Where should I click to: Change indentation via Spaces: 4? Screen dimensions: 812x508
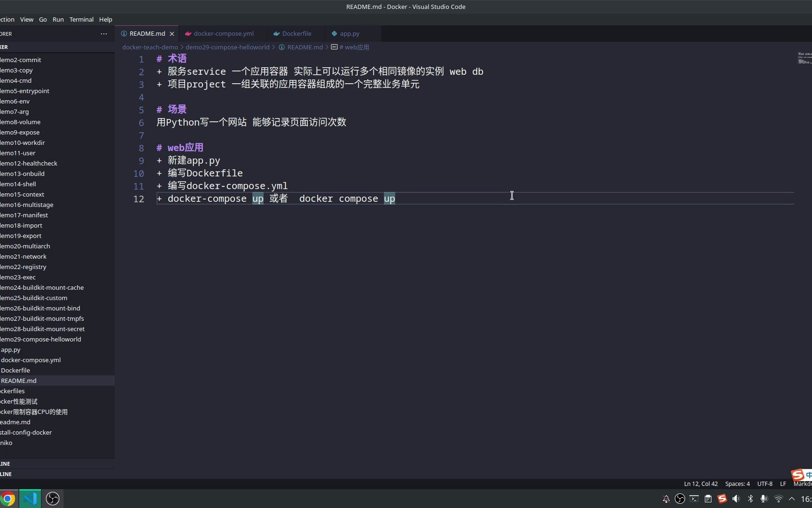(737, 484)
